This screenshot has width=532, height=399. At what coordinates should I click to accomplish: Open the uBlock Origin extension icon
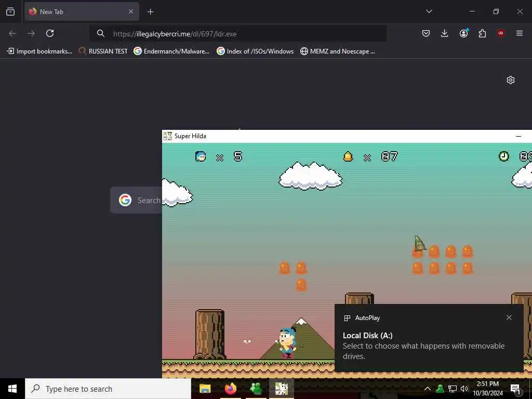click(x=501, y=33)
